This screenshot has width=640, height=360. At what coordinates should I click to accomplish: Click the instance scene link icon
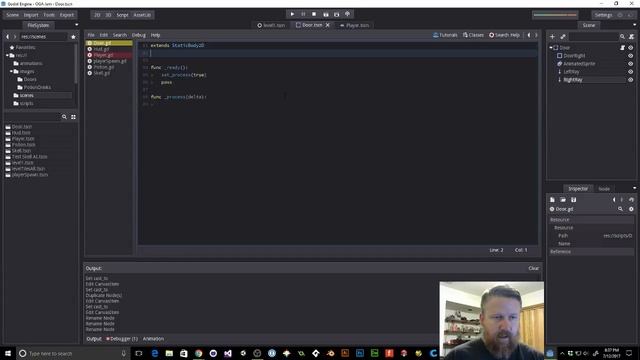(x=563, y=37)
